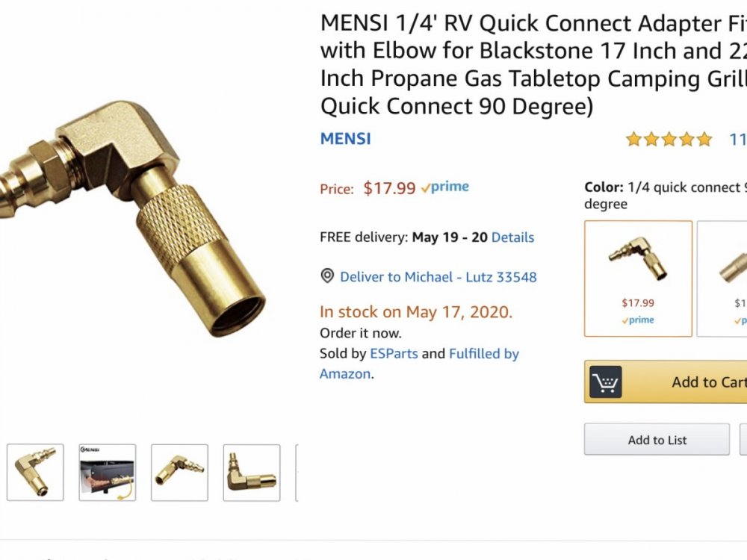Open the ratings count link beside stars

(738, 139)
